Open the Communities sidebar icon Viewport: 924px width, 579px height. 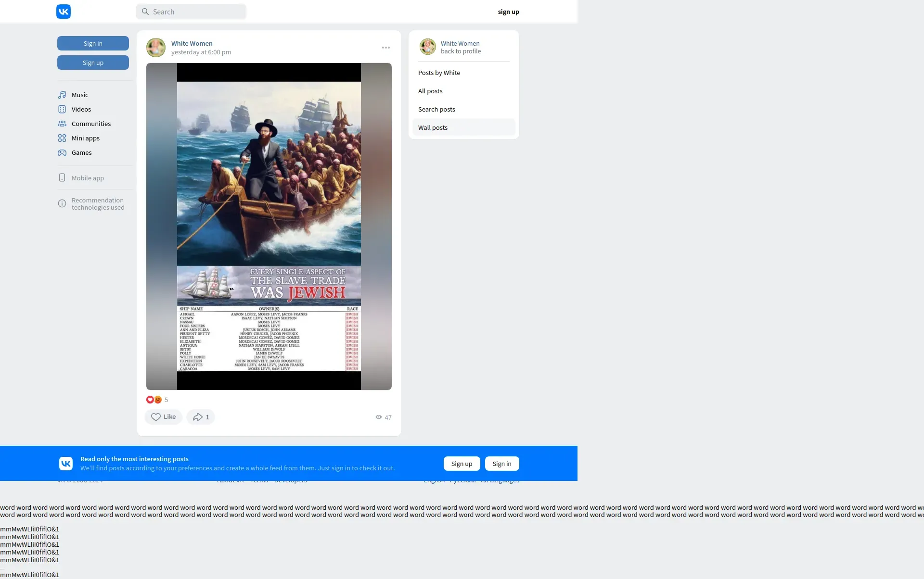click(x=62, y=124)
